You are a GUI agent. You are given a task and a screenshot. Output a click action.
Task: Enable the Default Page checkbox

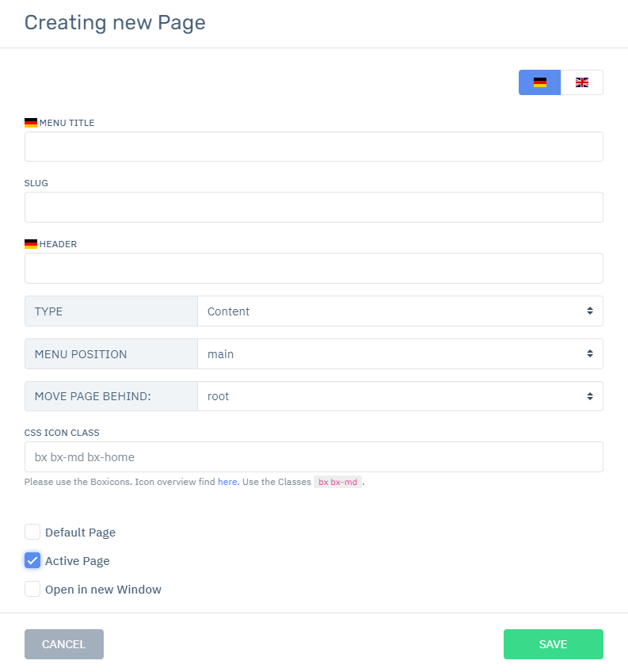point(32,532)
